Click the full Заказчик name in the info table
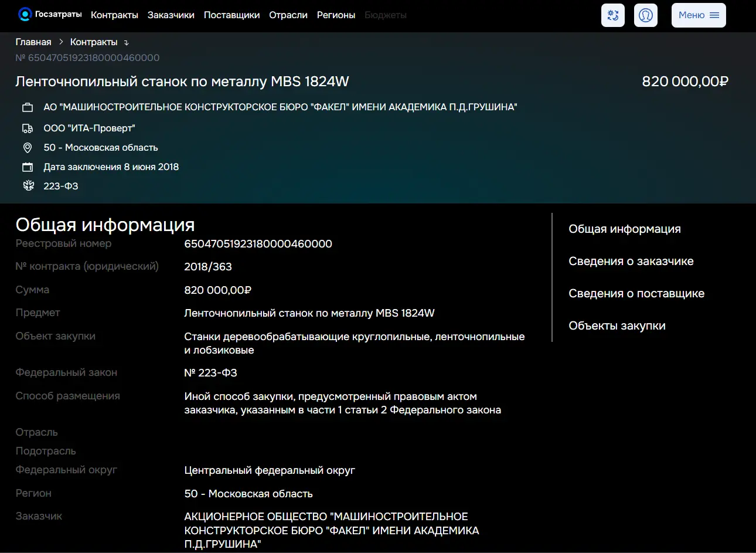 pos(332,531)
